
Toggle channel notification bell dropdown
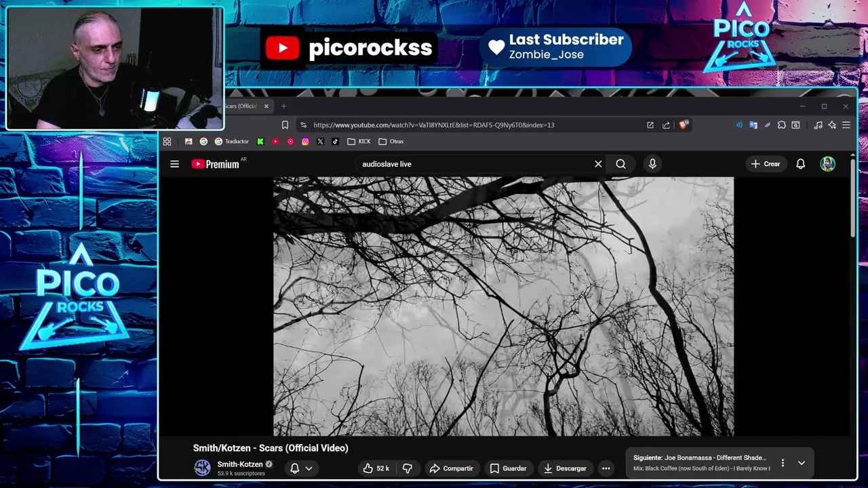[301, 468]
